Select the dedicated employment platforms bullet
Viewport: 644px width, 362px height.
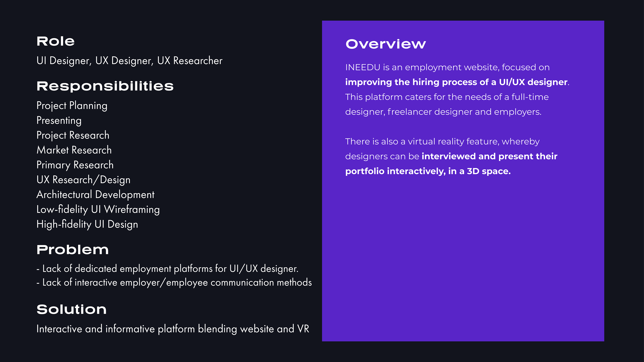click(168, 268)
